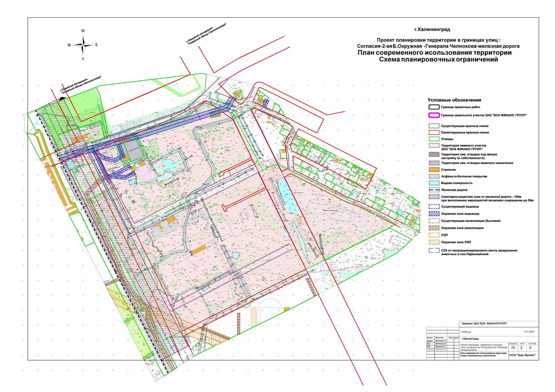Click the brown hatched sewer protection zone symbol
The width and height of the screenshot is (555, 392).
coord(434,228)
